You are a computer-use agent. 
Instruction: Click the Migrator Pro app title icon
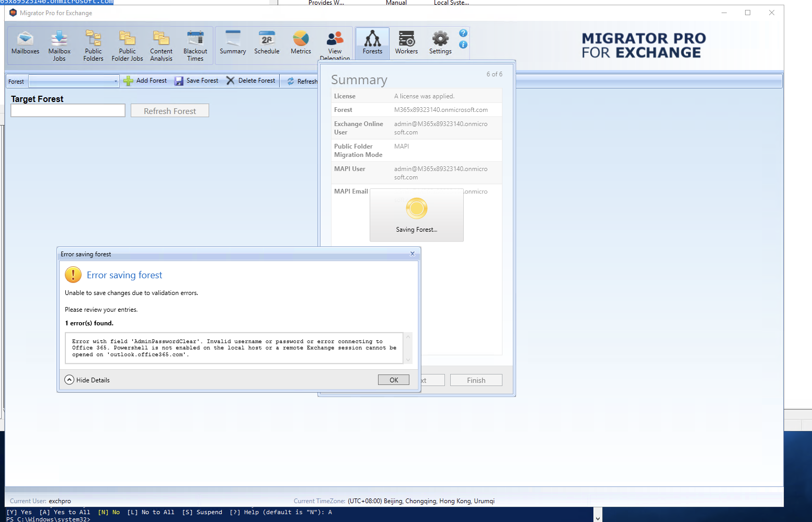pyautogui.click(x=13, y=13)
